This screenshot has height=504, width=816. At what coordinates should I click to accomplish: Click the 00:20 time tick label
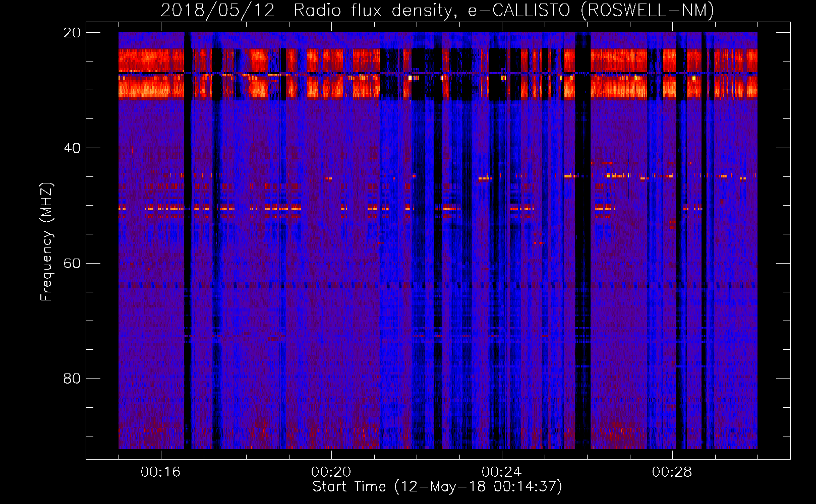coord(331,472)
